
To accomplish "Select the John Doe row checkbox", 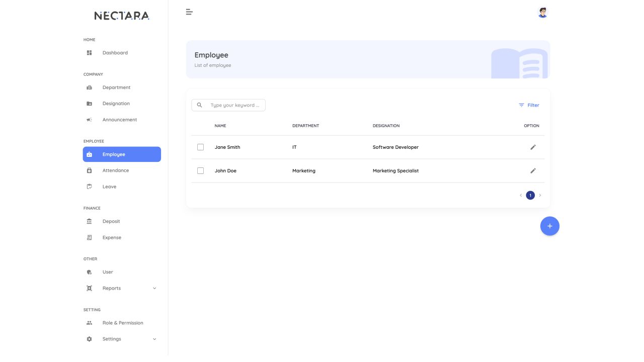I will [x=200, y=171].
